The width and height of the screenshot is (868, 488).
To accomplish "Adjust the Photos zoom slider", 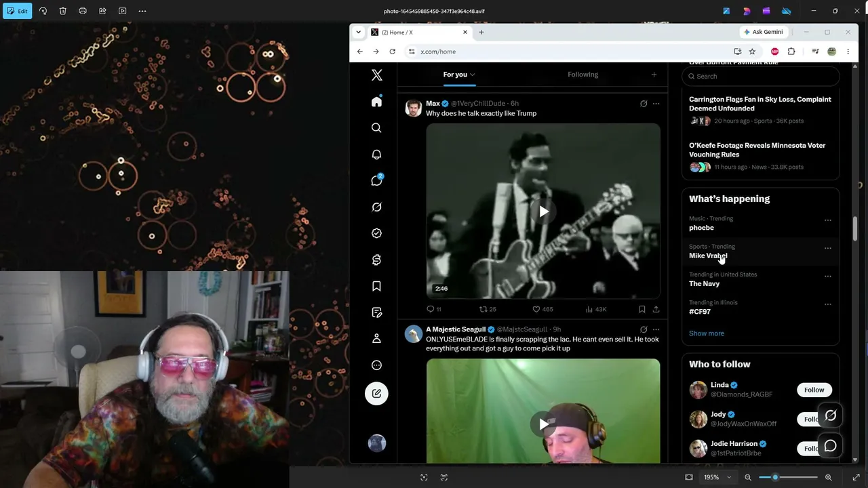I will [x=788, y=477].
